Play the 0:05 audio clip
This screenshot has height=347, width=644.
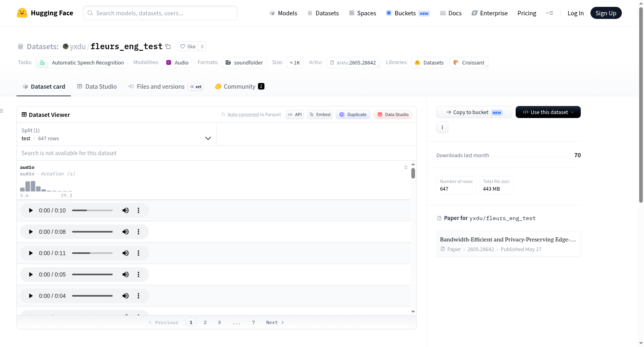[31, 274]
